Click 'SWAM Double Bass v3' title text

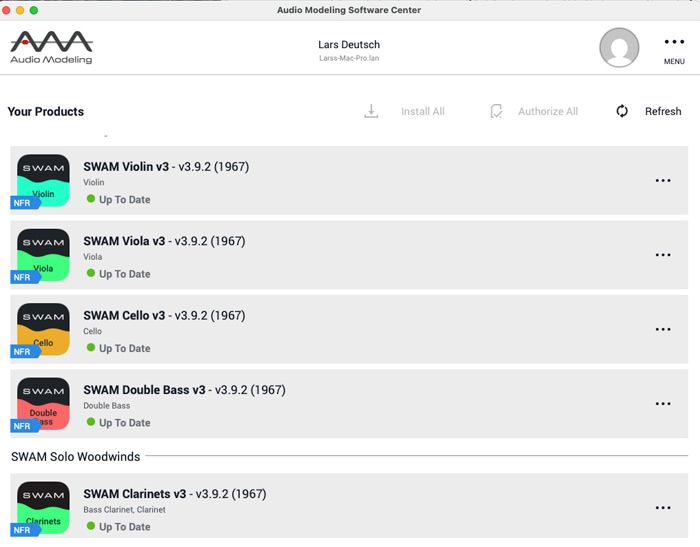point(144,390)
